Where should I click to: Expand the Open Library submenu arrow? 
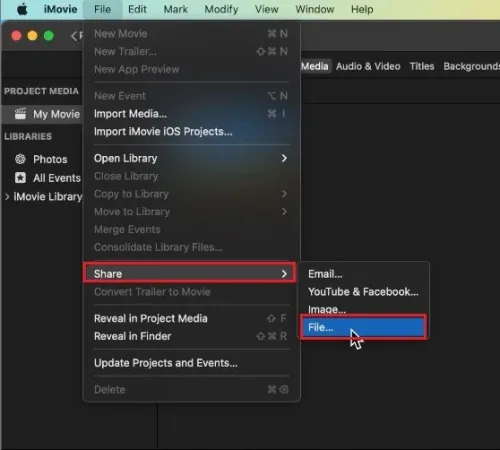[284, 158]
